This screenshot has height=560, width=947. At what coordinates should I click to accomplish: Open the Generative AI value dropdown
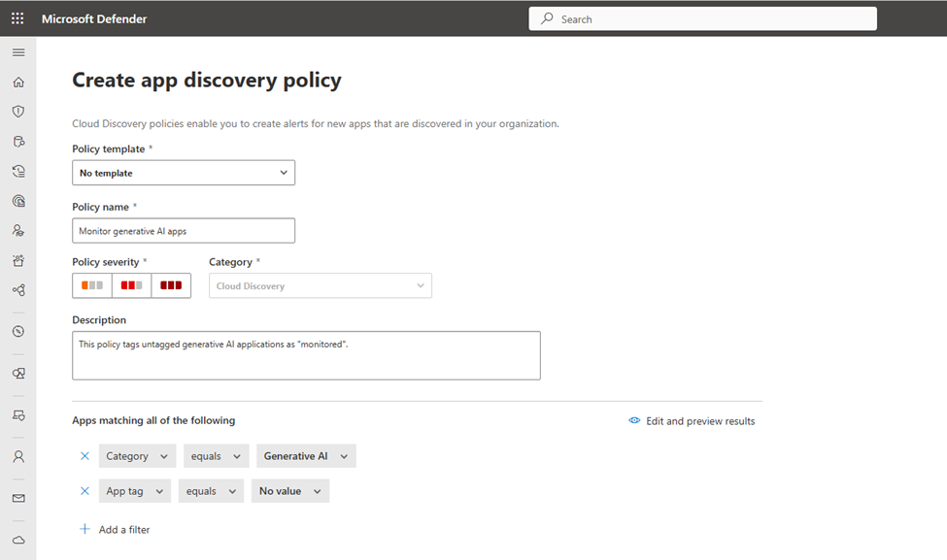point(306,456)
